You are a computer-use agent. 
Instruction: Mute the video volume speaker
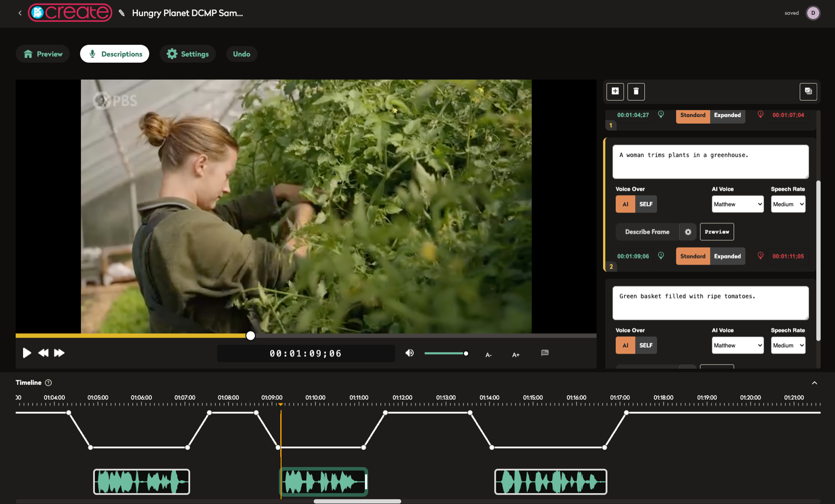[x=409, y=353]
